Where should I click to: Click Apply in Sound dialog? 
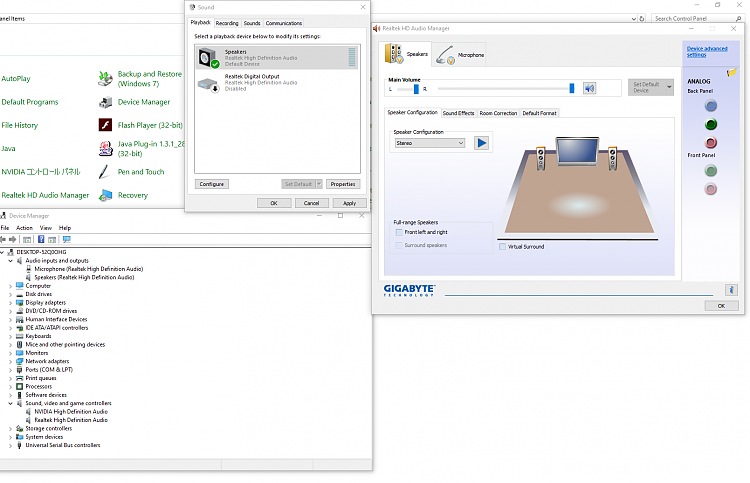[349, 203]
